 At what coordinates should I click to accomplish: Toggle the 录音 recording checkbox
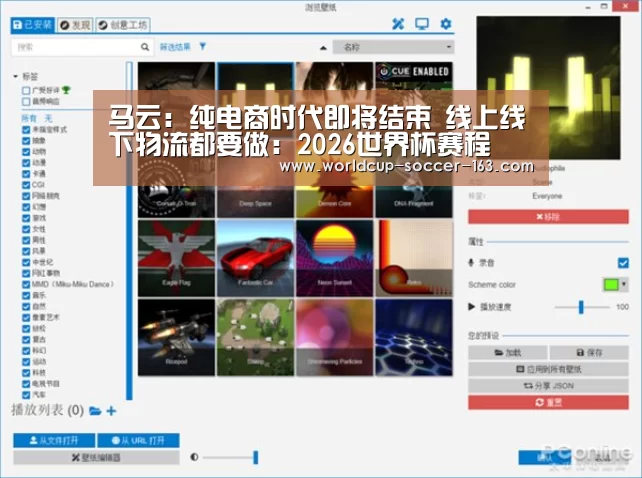point(623,263)
